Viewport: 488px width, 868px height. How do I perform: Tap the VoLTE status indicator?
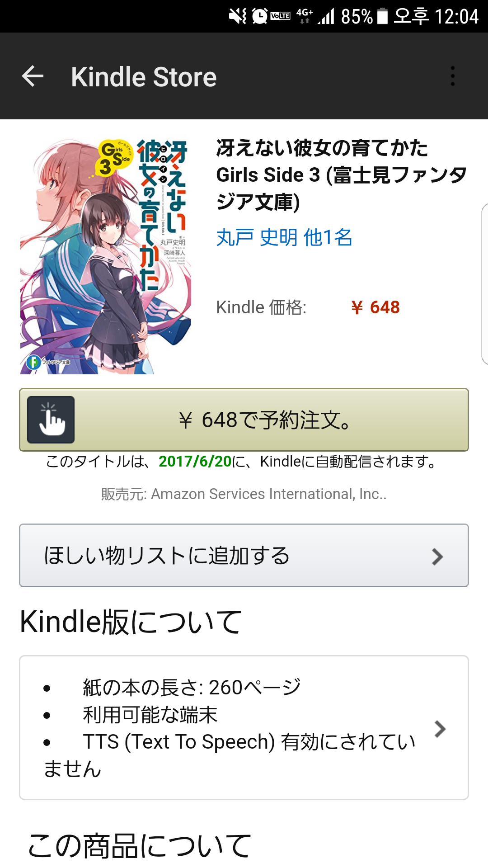280,16
